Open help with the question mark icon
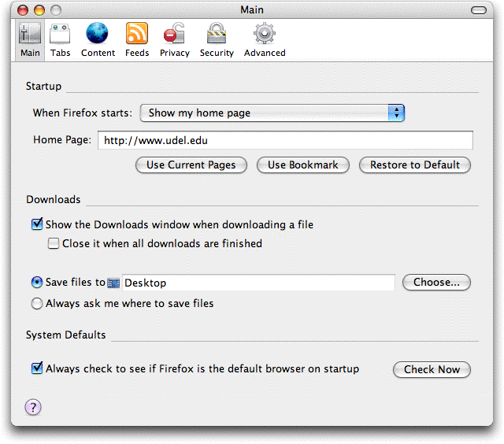Screen dimensions: 504x444 point(33,407)
